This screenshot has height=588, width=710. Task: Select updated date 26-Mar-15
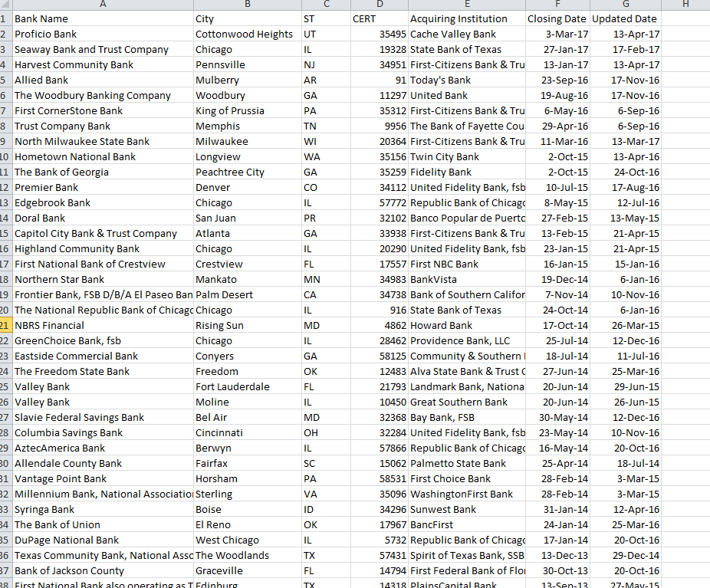click(626, 326)
